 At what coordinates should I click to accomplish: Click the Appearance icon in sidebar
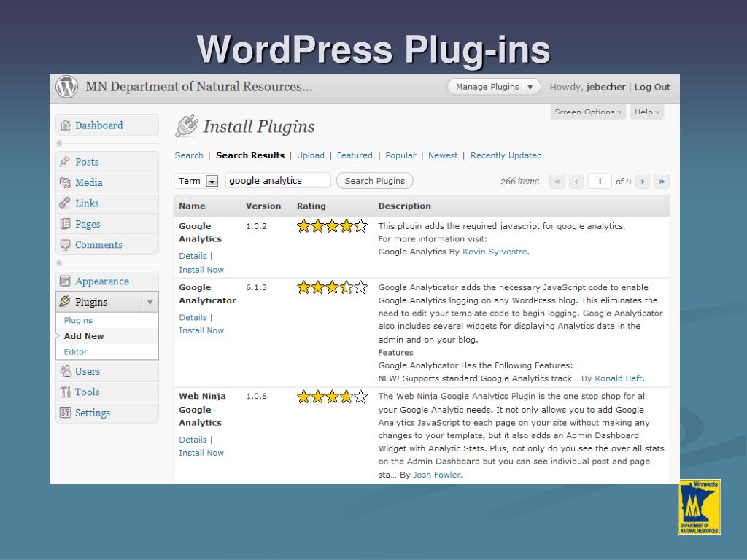[x=65, y=281]
